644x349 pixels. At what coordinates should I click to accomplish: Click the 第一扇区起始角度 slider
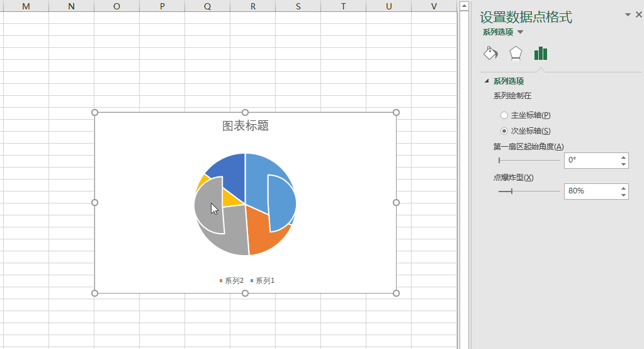(x=529, y=160)
